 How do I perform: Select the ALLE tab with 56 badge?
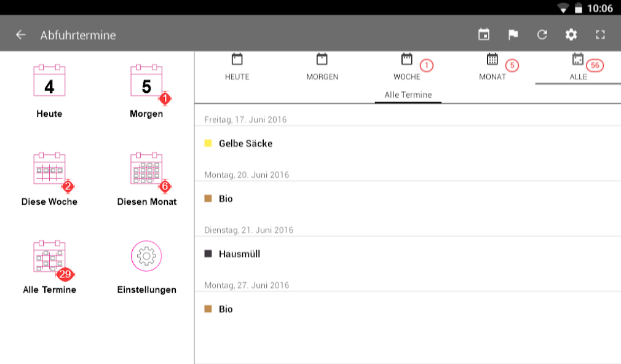pos(578,68)
